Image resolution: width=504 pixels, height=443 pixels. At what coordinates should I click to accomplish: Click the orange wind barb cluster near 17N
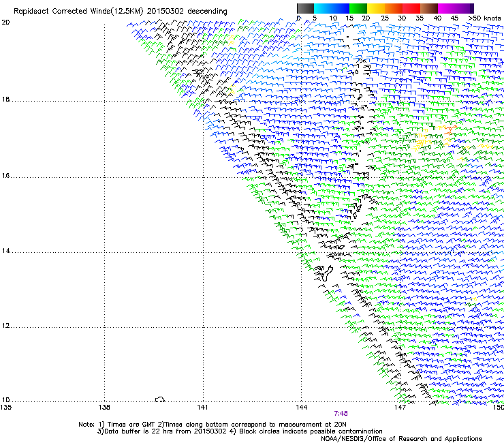(x=450, y=129)
